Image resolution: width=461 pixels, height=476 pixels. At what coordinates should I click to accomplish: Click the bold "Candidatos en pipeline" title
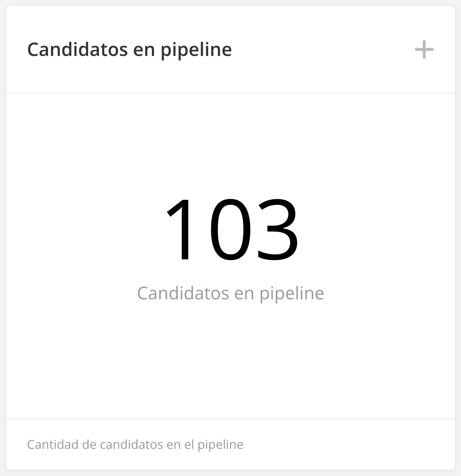pos(129,50)
